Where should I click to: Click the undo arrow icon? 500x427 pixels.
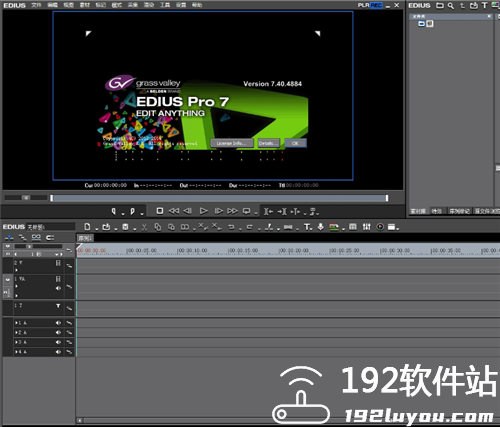coord(231,227)
